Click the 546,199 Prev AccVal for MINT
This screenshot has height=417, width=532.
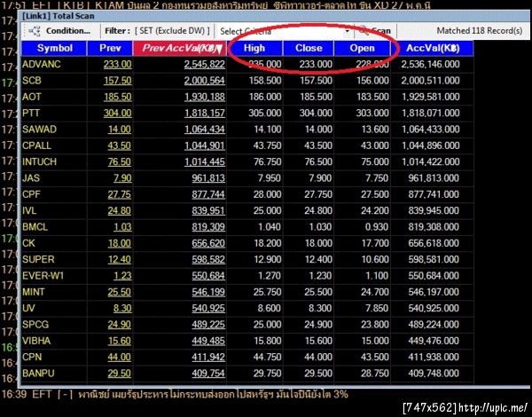coord(208,292)
